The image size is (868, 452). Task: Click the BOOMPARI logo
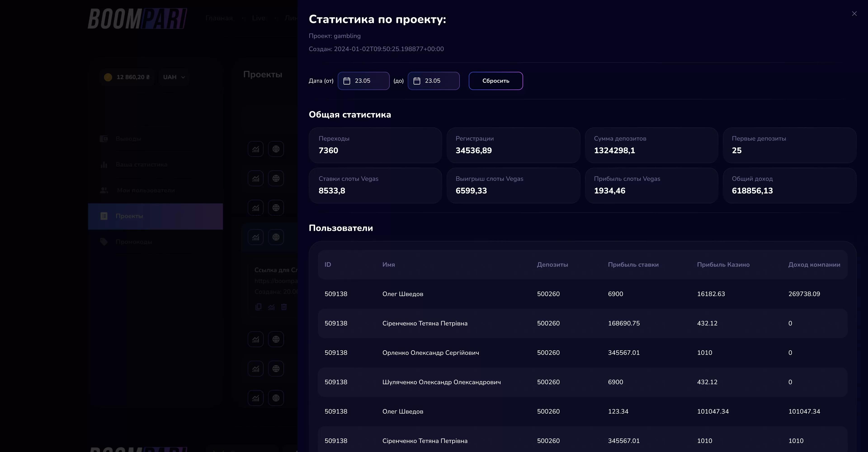click(x=137, y=19)
